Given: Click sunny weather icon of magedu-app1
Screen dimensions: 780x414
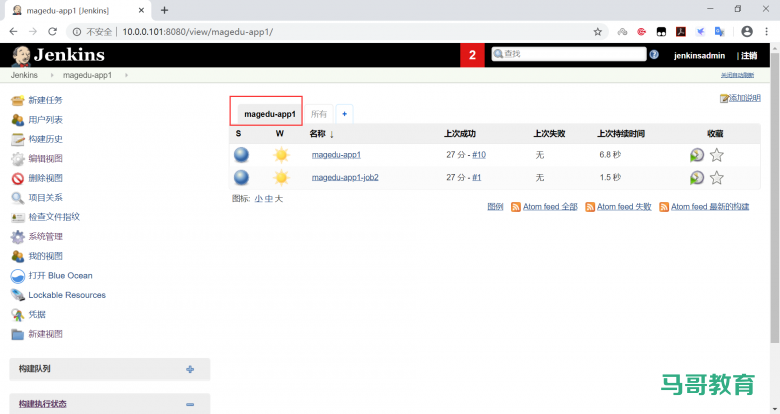Looking at the screenshot, I should point(281,155).
